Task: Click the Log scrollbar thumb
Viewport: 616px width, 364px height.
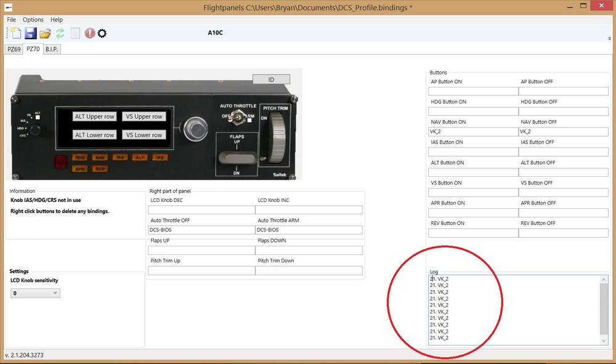Action: pyautogui.click(x=604, y=308)
